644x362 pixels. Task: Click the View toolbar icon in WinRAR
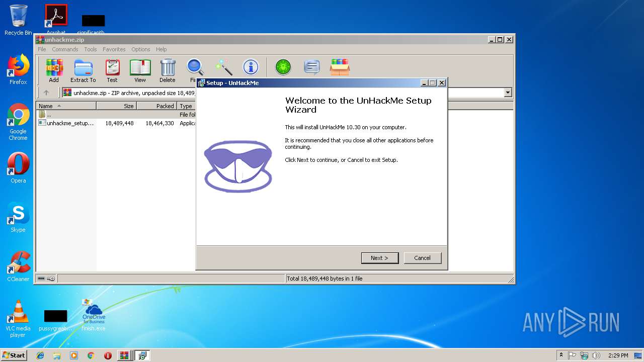(140, 70)
